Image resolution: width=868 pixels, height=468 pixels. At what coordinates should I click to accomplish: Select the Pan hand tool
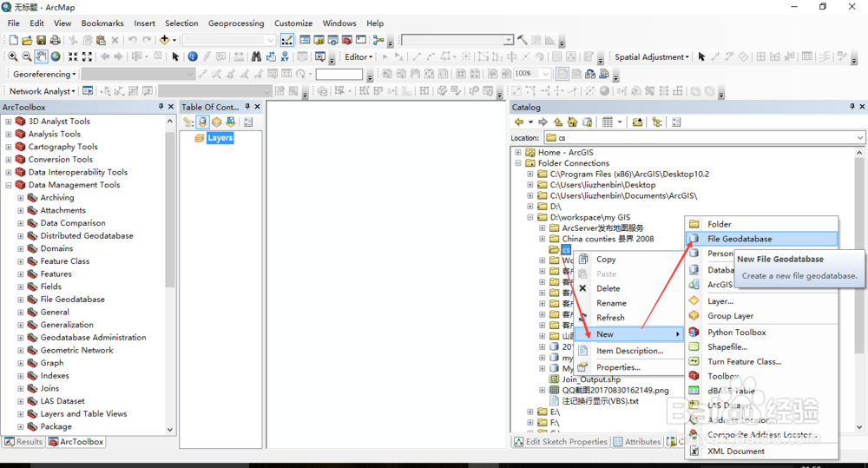pos(41,56)
